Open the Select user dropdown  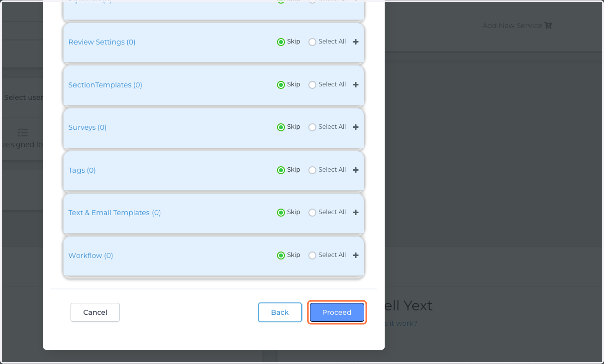coord(23,97)
